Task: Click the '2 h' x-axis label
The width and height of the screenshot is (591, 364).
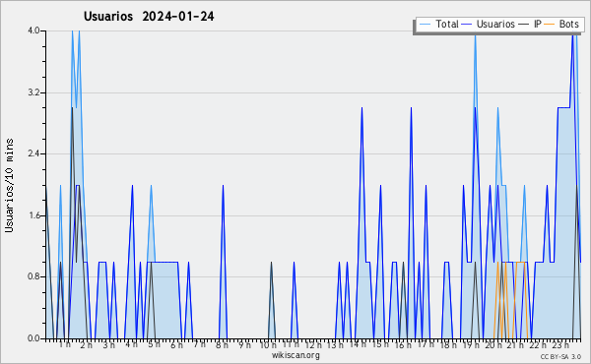Action: pos(86,344)
